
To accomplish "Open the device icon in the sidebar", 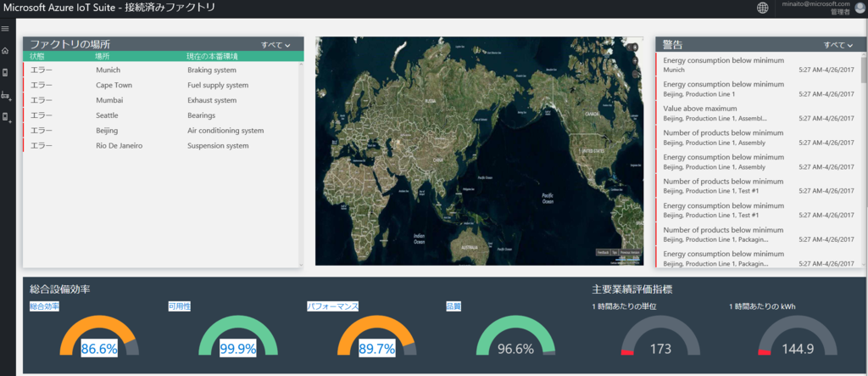I will (x=5, y=73).
